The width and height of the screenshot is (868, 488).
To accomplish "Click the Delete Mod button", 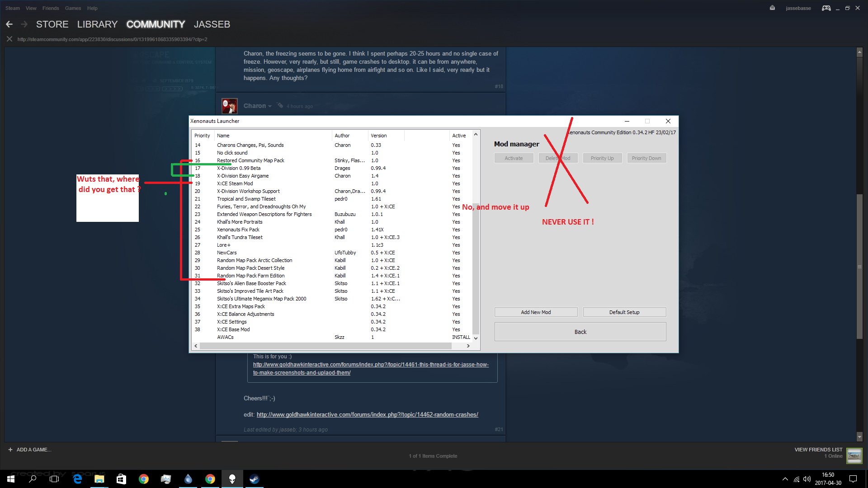I will click(558, 158).
